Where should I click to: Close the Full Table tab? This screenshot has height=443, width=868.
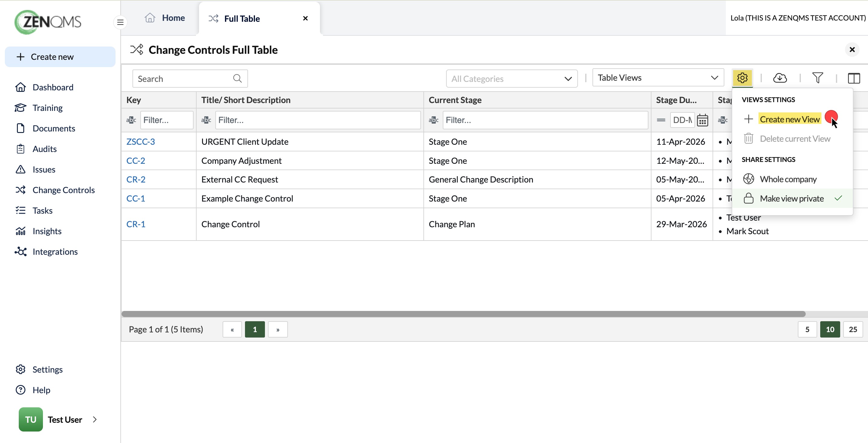point(305,18)
